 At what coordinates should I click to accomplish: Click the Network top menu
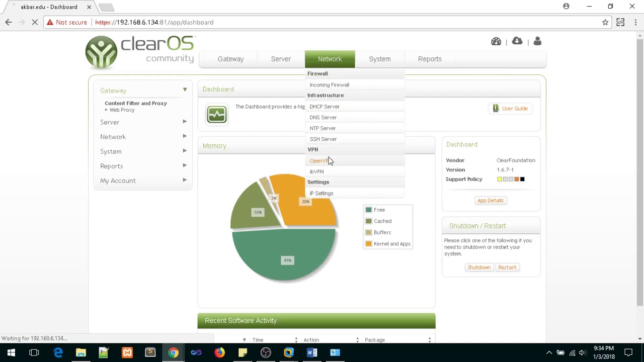click(330, 59)
